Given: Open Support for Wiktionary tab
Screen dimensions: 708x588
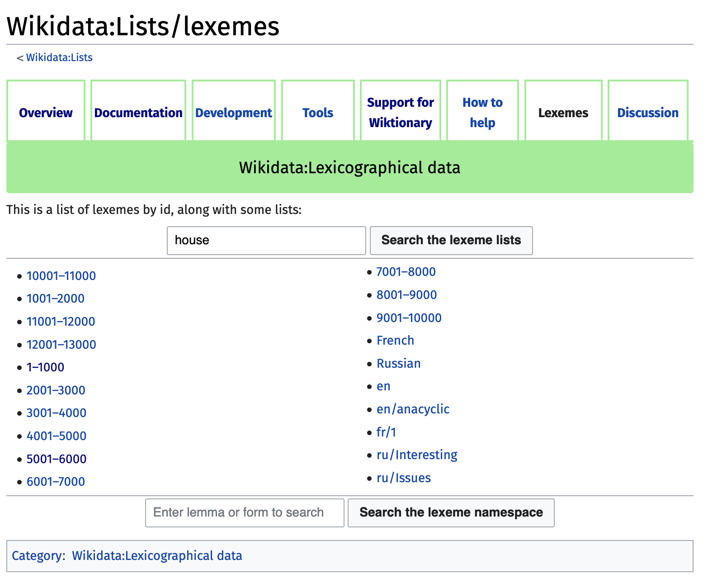Looking at the screenshot, I should click(x=401, y=113).
